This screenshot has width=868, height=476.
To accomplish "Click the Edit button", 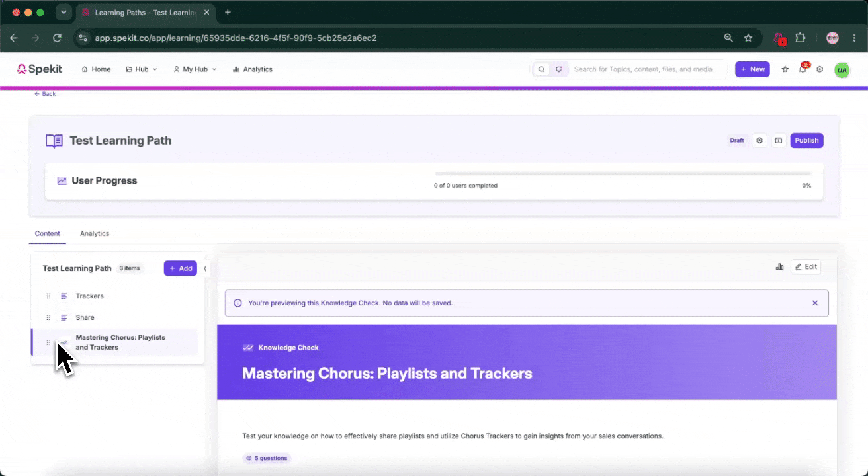I will [806, 267].
